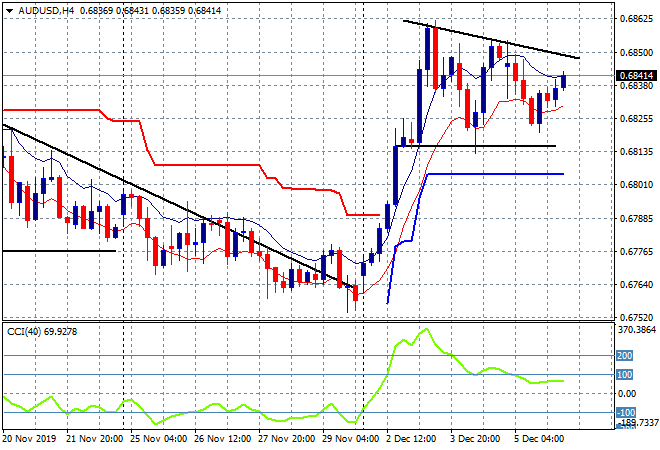Click the 3 Dec 20:00 time label
This screenshot has height=450, width=660.
point(475,439)
